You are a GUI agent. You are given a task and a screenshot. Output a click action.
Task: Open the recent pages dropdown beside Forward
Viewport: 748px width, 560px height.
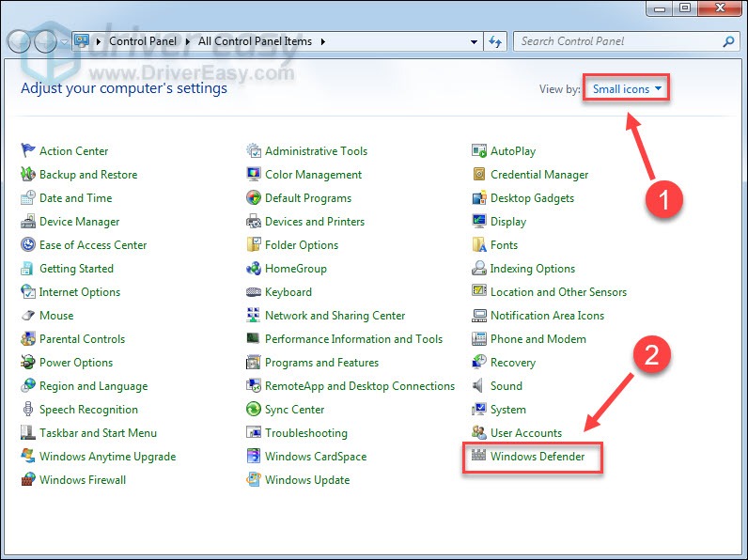point(65,41)
